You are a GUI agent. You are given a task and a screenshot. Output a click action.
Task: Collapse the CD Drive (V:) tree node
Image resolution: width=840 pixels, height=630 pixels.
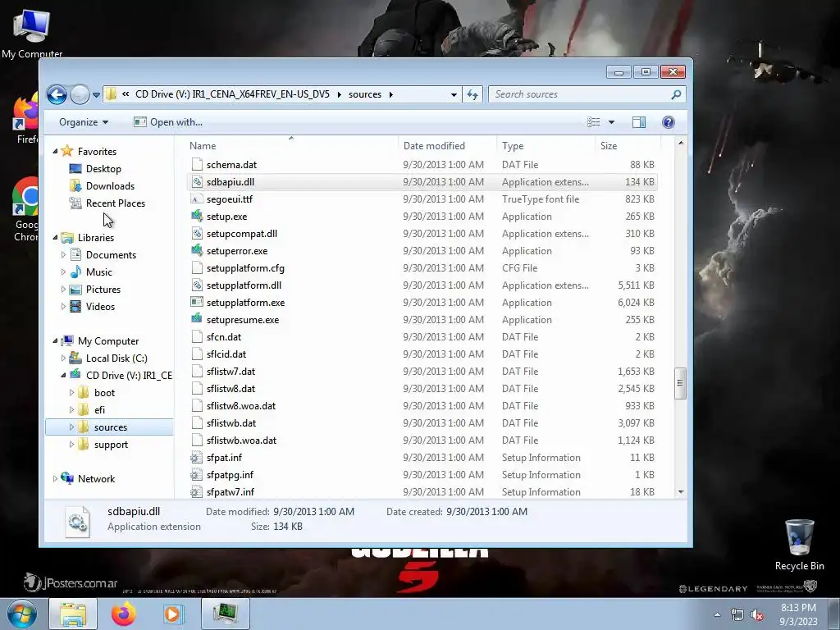pos(63,376)
